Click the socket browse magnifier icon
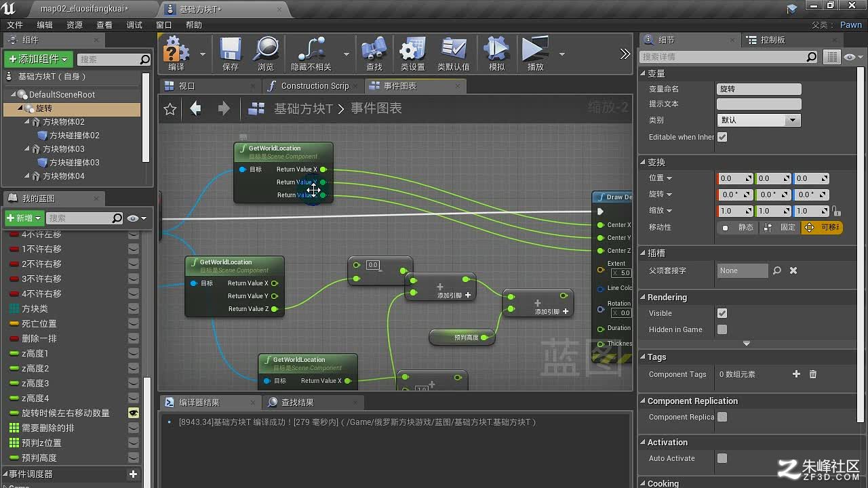 click(777, 270)
